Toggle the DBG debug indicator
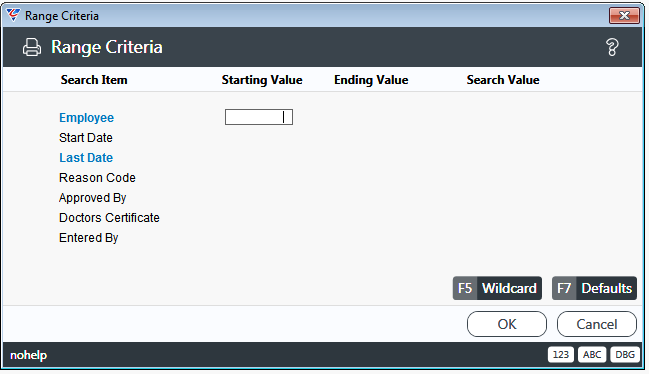 click(625, 355)
